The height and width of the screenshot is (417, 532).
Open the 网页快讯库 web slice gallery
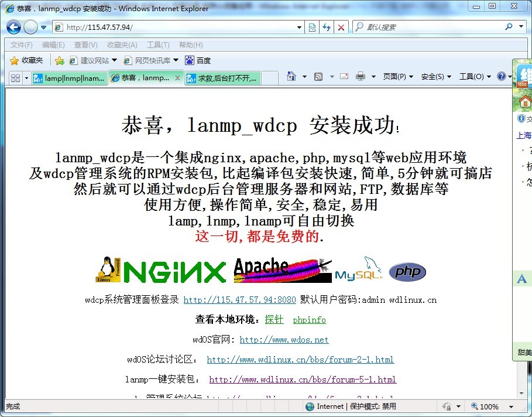(x=151, y=60)
